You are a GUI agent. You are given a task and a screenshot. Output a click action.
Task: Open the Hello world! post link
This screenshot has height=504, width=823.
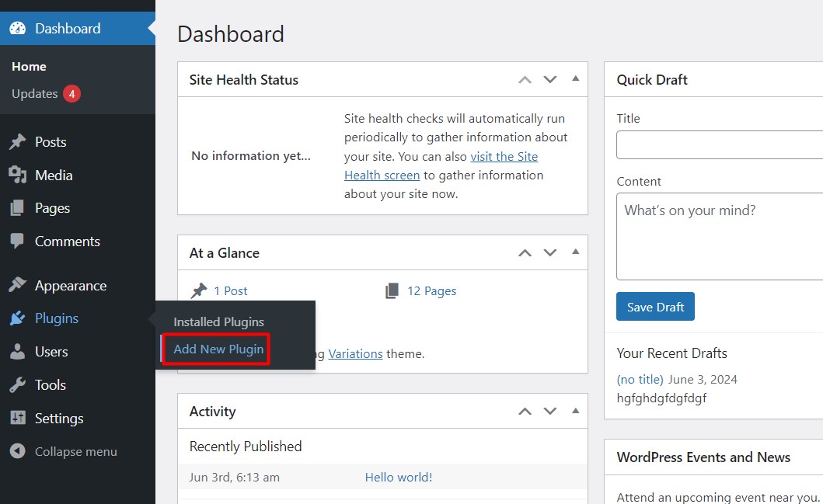click(x=399, y=478)
